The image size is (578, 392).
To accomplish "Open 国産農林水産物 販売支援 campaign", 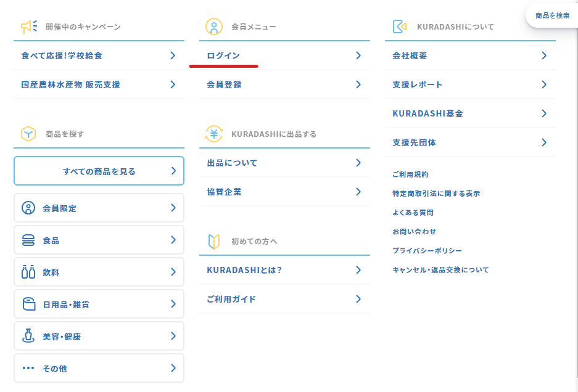I will click(x=99, y=84).
